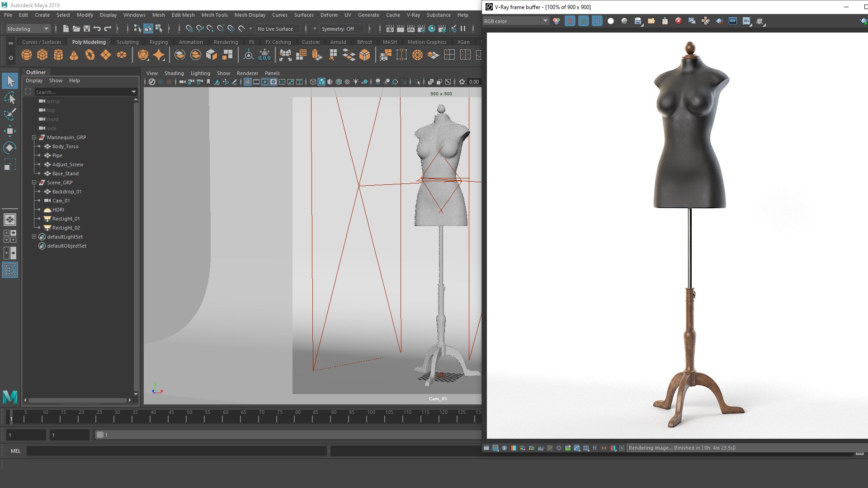Click the Undo arrow icon
This screenshot has width=868, height=488.
point(97,28)
